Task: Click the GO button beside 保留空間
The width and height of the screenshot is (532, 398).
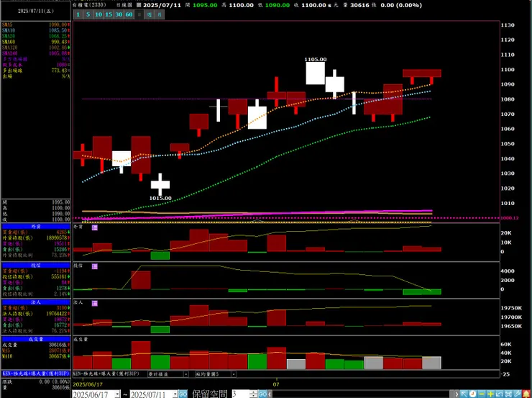Action: (262, 394)
